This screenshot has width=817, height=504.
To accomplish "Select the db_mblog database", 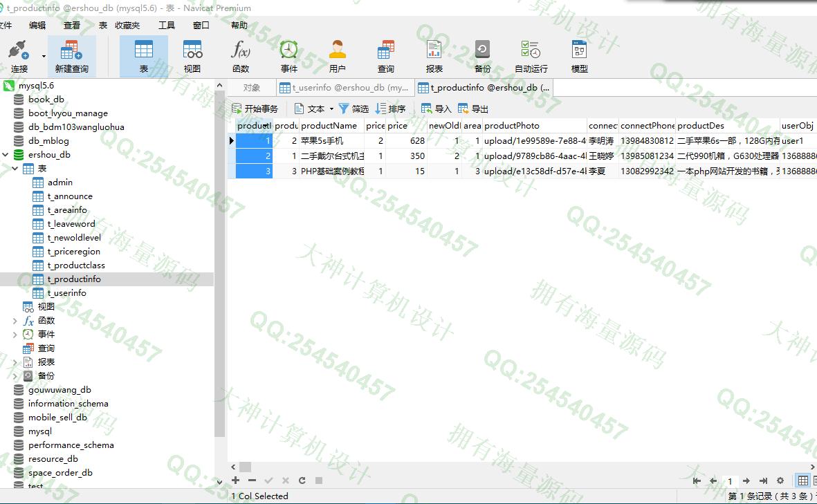I will coord(48,140).
